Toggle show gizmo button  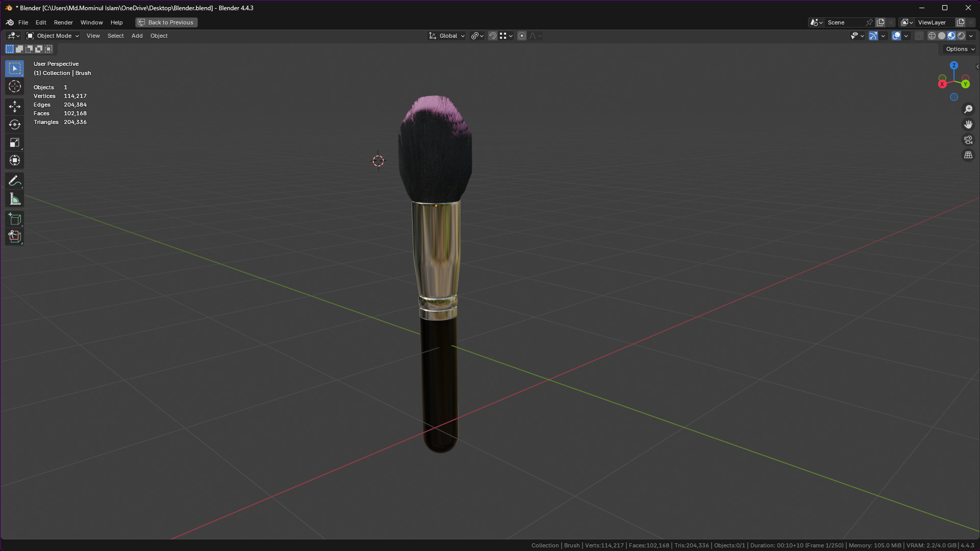(873, 36)
